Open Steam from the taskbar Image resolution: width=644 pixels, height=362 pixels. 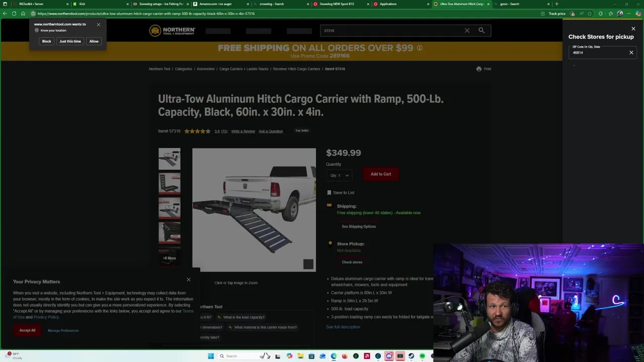coord(411,356)
